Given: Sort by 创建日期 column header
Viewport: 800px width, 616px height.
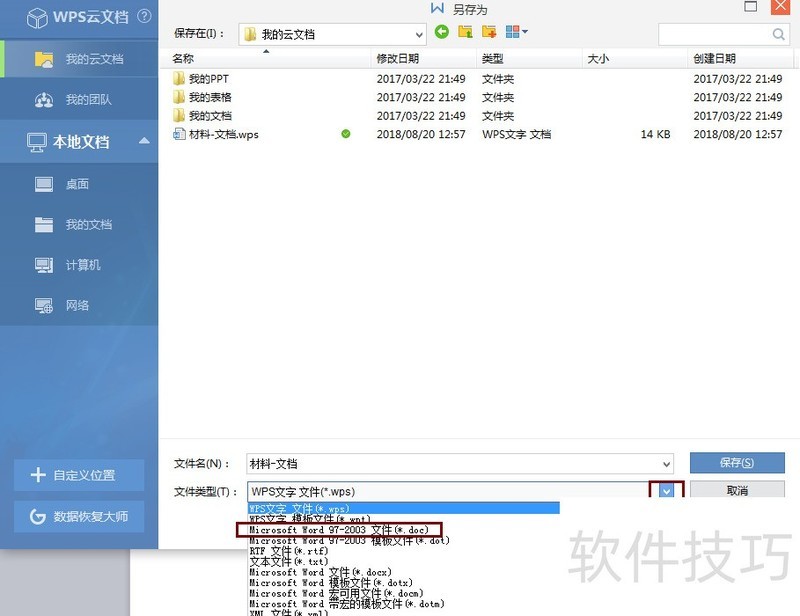Looking at the screenshot, I should tap(741, 59).
